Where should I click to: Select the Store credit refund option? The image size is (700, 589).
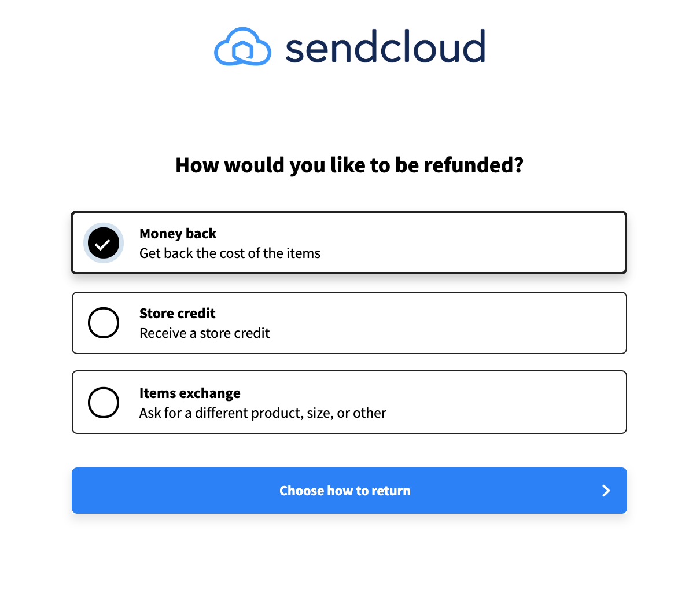point(349,323)
